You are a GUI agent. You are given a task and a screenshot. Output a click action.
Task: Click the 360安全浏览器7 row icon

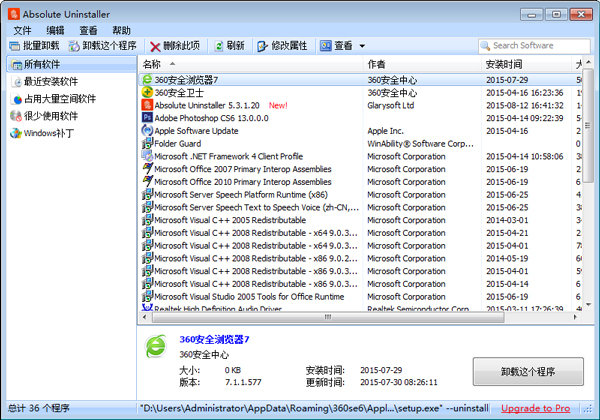(x=147, y=80)
